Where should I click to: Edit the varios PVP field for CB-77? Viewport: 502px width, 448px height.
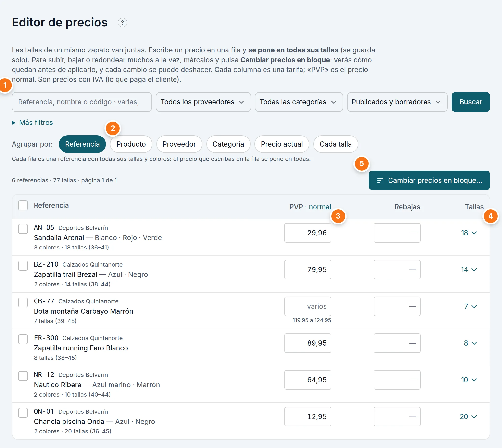pos(308,306)
